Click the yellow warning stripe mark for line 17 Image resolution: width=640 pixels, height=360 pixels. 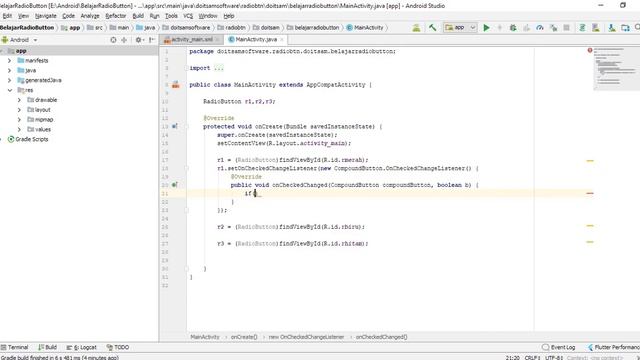click(x=590, y=161)
